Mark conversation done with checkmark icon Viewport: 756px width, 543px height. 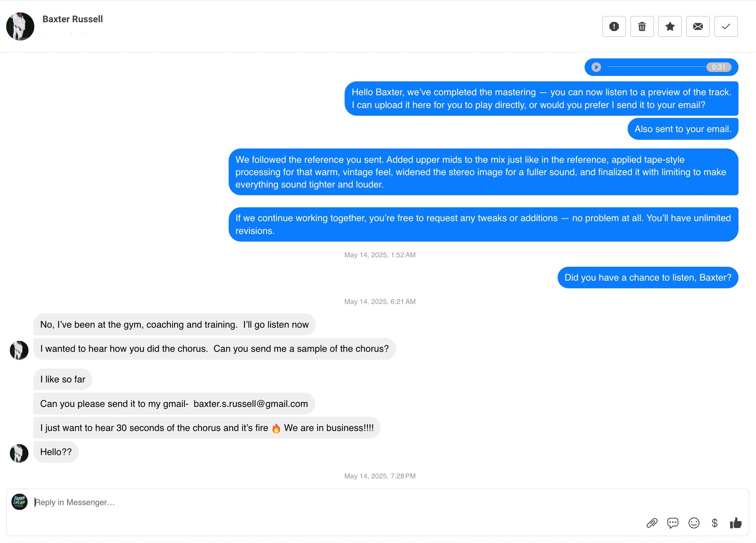(726, 27)
